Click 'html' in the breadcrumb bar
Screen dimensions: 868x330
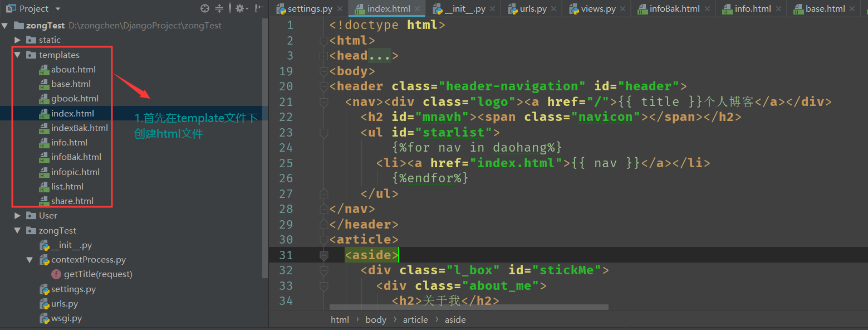(340, 320)
